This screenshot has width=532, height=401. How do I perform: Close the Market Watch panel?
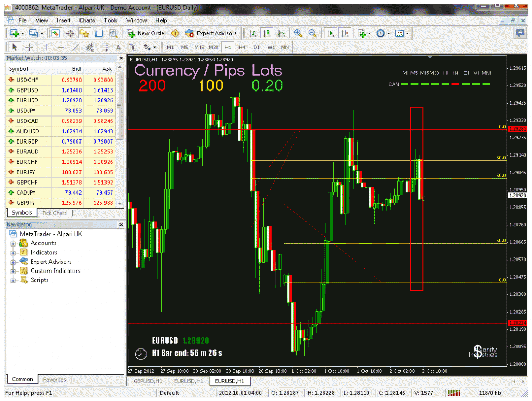(121, 58)
